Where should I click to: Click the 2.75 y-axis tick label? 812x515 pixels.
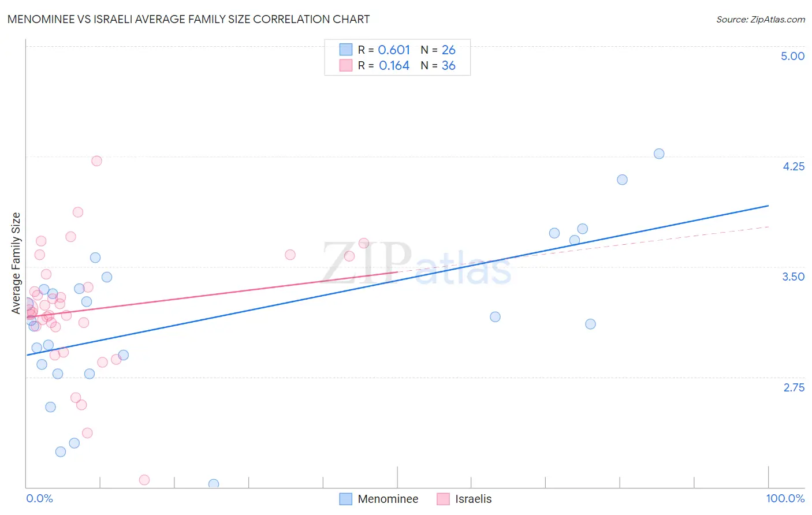coord(794,387)
